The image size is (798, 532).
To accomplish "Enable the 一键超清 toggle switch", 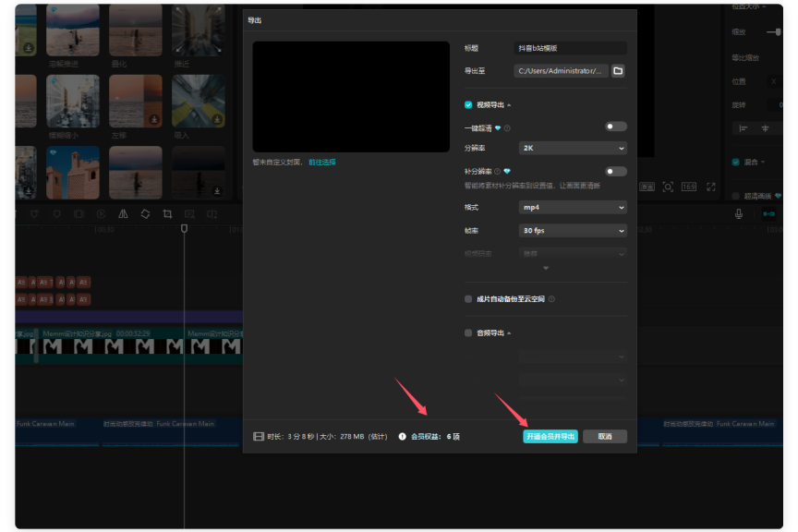I will (x=615, y=126).
